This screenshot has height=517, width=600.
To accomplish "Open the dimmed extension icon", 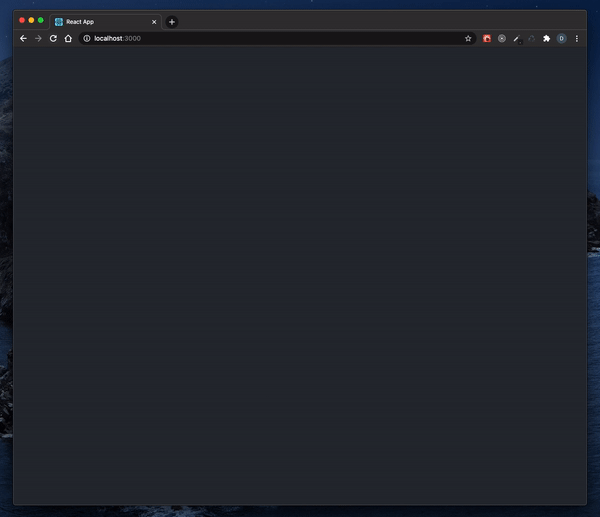I will click(532, 38).
